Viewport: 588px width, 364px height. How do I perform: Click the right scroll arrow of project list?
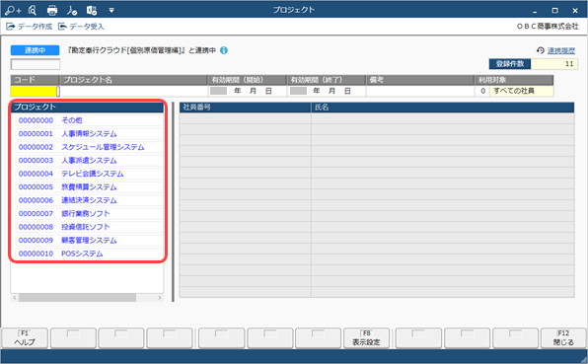(x=160, y=298)
